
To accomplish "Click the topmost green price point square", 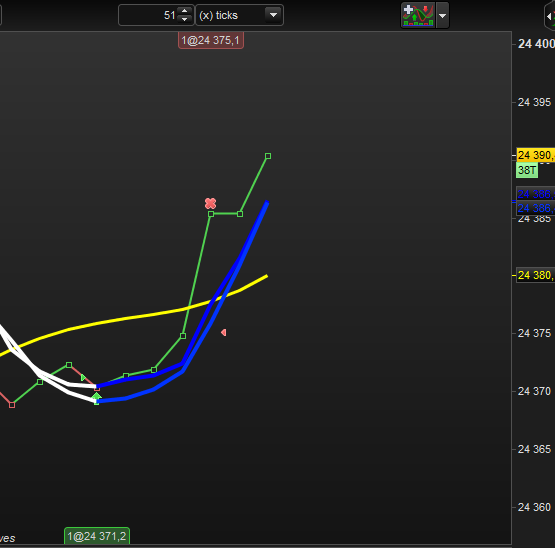I will click(268, 156).
